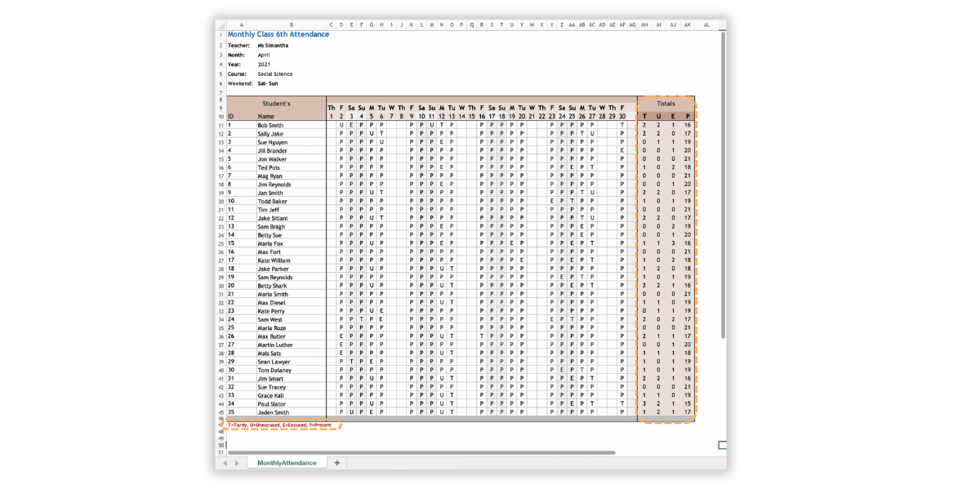
Task: Select the Monthly Class 6th Attendance title cell
Action: tap(278, 35)
